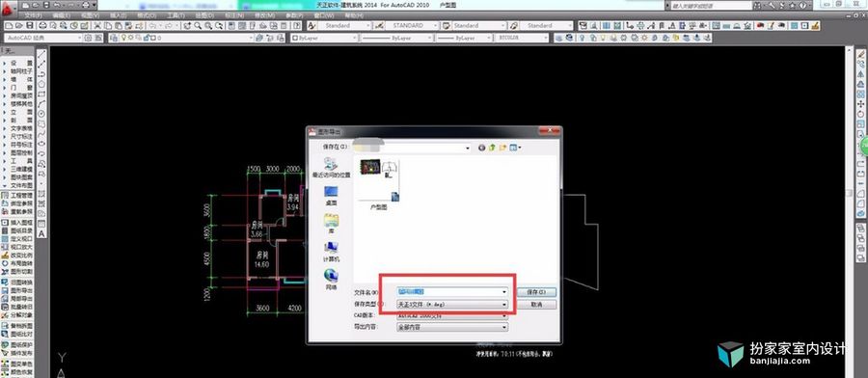This screenshot has height=378, width=868.
Task: Click the 保存 save button
Action: tap(536, 291)
